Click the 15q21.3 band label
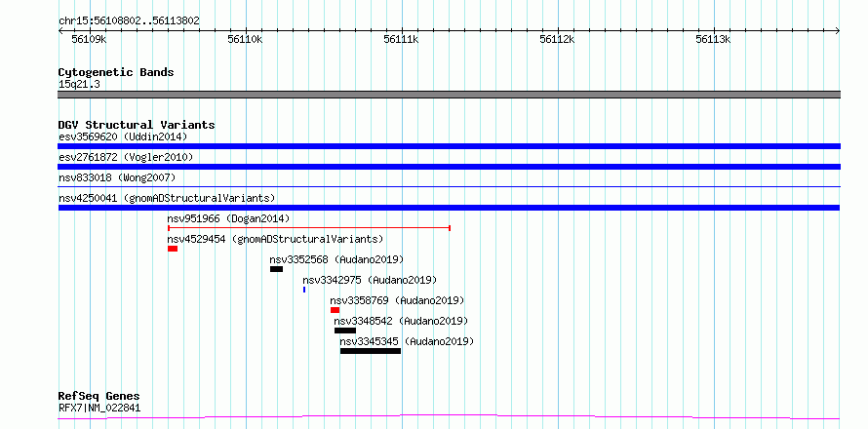Image resolution: width=868 pixels, height=429 pixels. pyautogui.click(x=79, y=85)
